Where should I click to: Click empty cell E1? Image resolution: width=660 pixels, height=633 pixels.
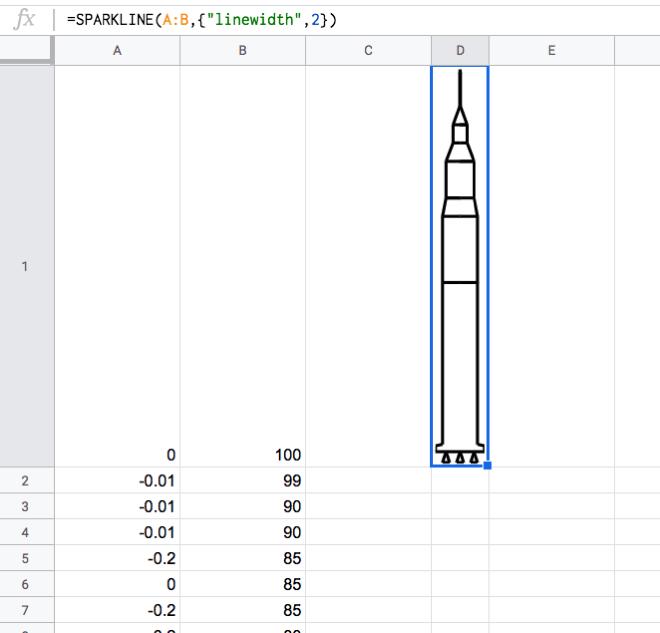551,266
